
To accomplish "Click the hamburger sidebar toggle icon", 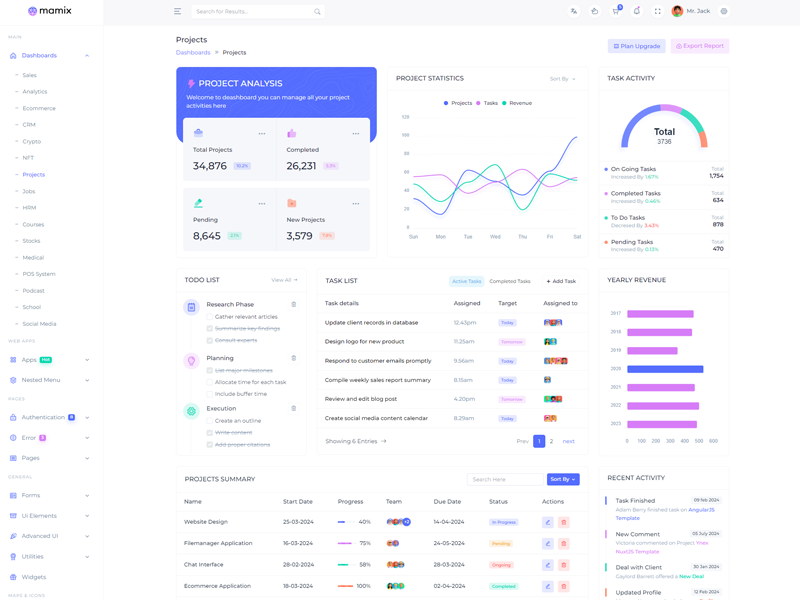I will 177,11.
